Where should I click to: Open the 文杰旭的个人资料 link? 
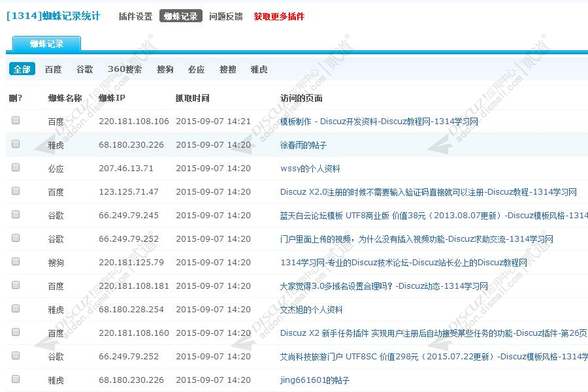(311, 310)
